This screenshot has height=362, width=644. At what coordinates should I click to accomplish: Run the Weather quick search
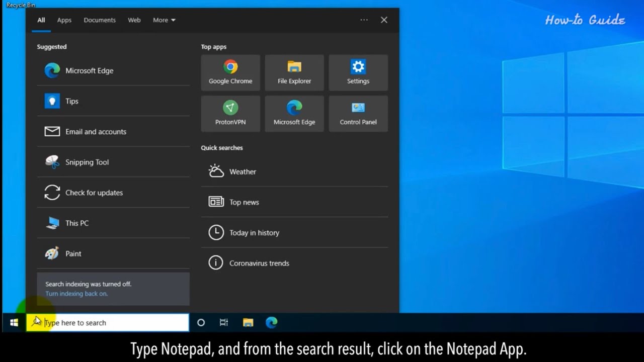pyautogui.click(x=294, y=171)
